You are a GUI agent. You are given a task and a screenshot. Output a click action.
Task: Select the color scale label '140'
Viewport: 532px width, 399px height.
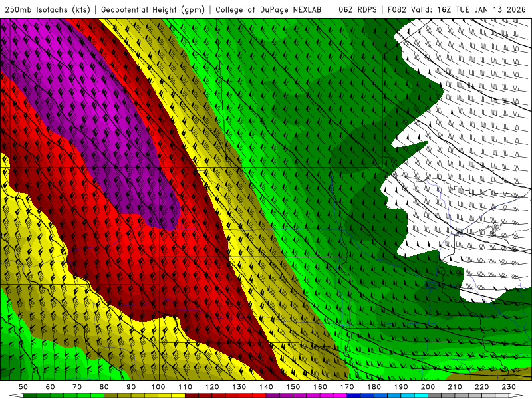click(x=266, y=387)
